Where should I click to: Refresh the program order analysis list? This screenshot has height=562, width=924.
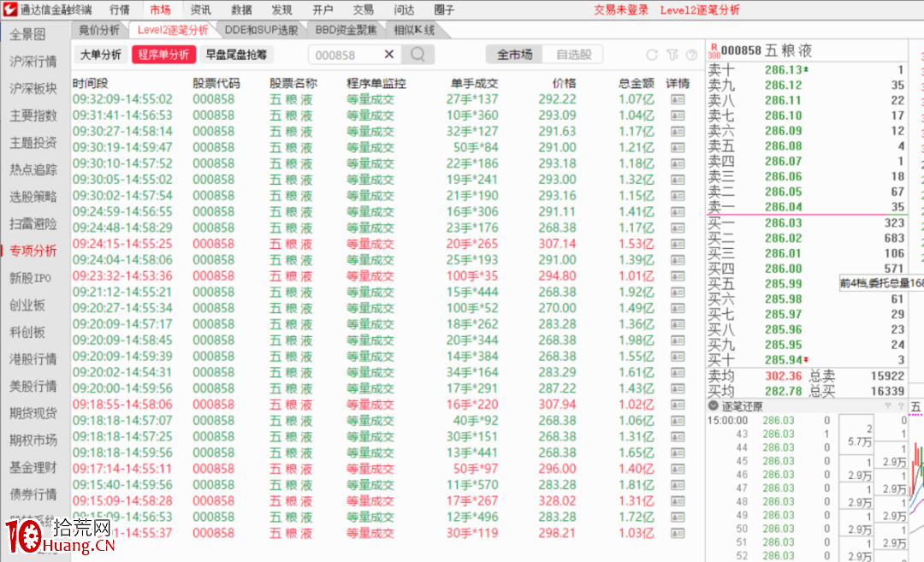point(652,55)
